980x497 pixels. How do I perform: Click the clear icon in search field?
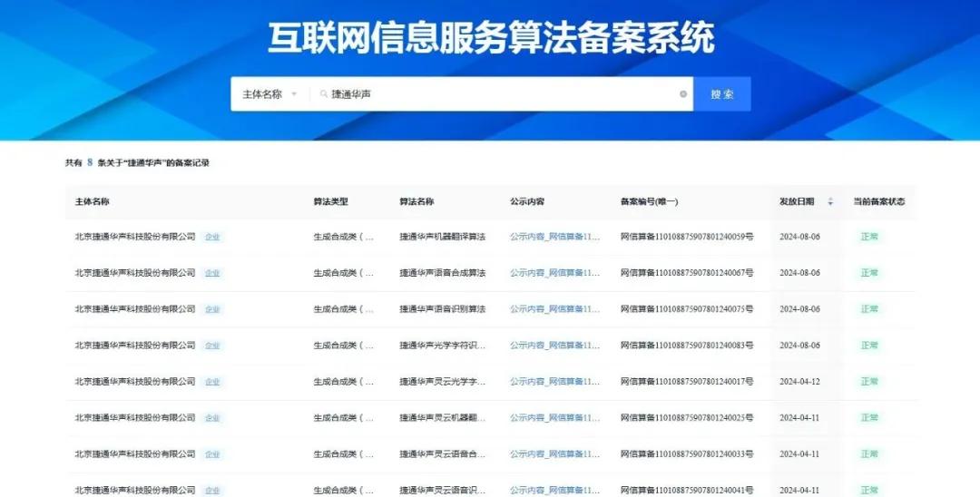[683, 94]
